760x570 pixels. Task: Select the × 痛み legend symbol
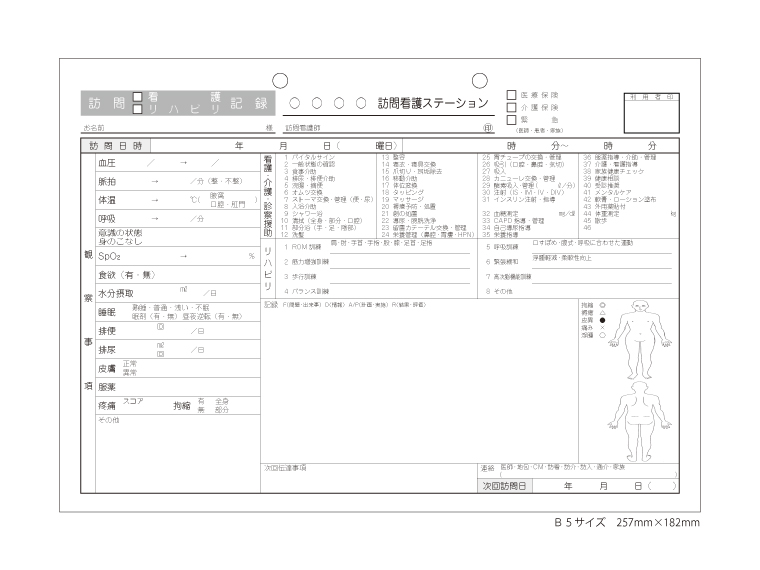point(602,328)
